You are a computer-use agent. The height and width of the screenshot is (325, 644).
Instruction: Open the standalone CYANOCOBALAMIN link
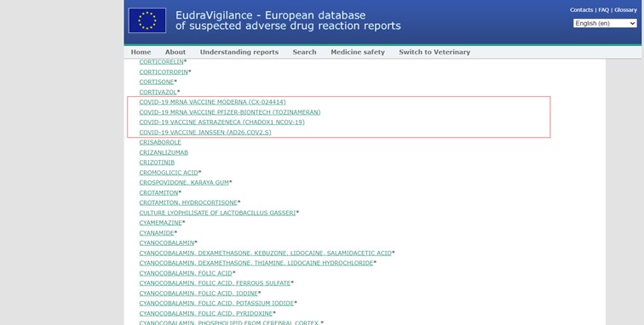(x=167, y=243)
